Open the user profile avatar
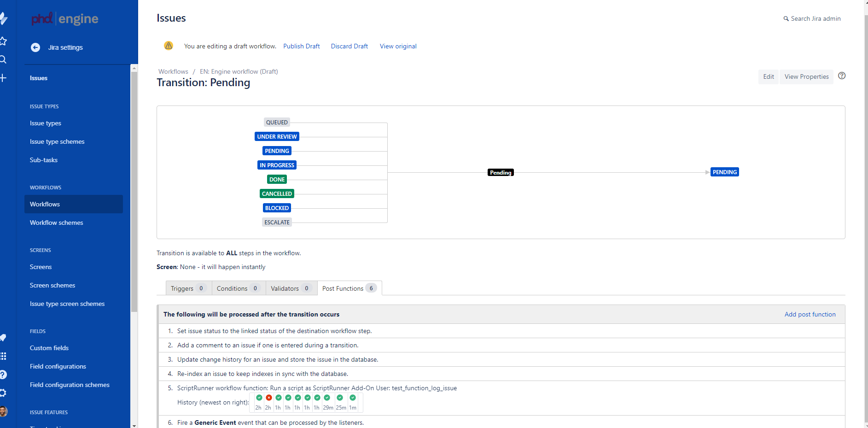Viewport: 868px width, 428px height. click(x=4, y=411)
